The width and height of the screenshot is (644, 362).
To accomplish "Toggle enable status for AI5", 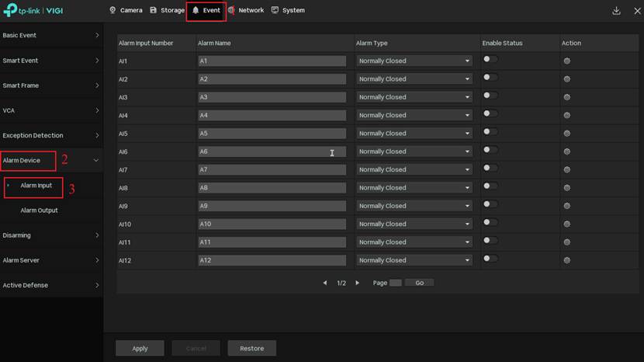I will pyautogui.click(x=490, y=132).
